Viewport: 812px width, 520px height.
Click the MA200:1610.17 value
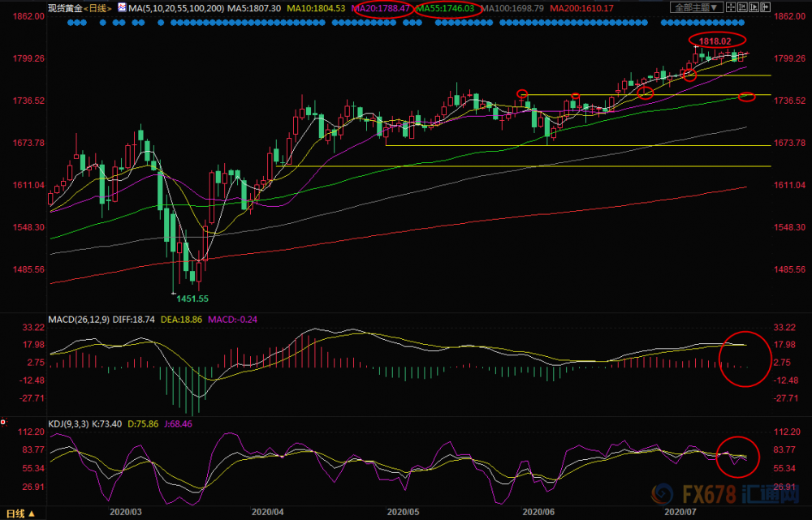581,8
